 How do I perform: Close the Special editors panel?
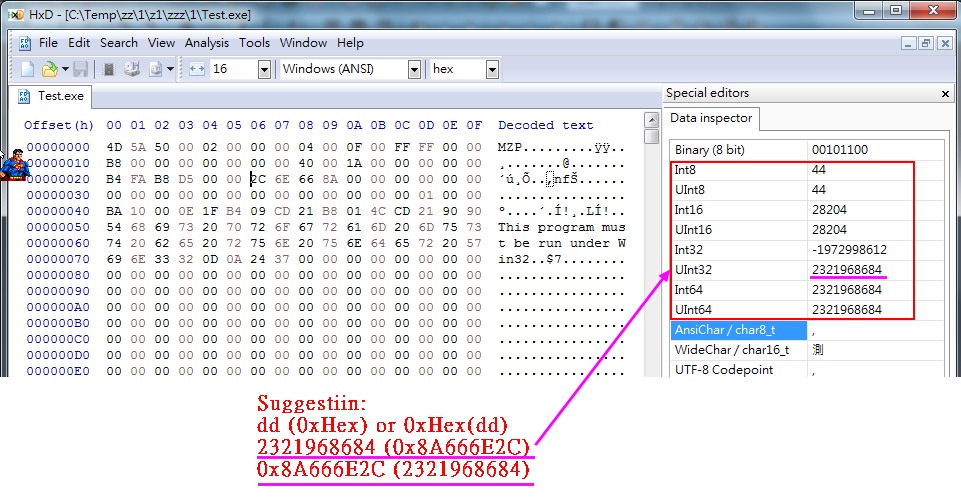coord(945,94)
